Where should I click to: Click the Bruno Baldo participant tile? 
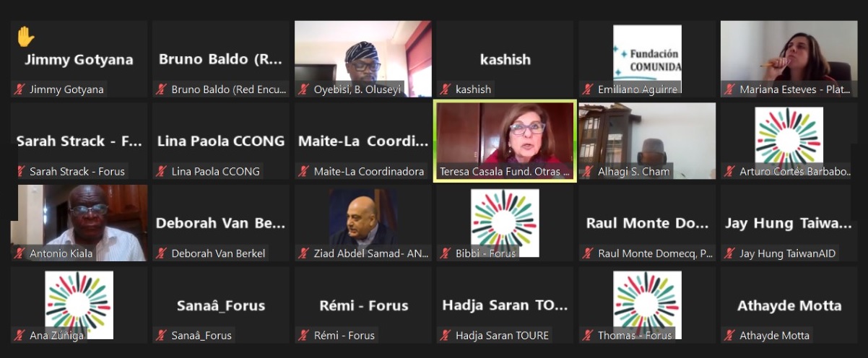pos(221,59)
